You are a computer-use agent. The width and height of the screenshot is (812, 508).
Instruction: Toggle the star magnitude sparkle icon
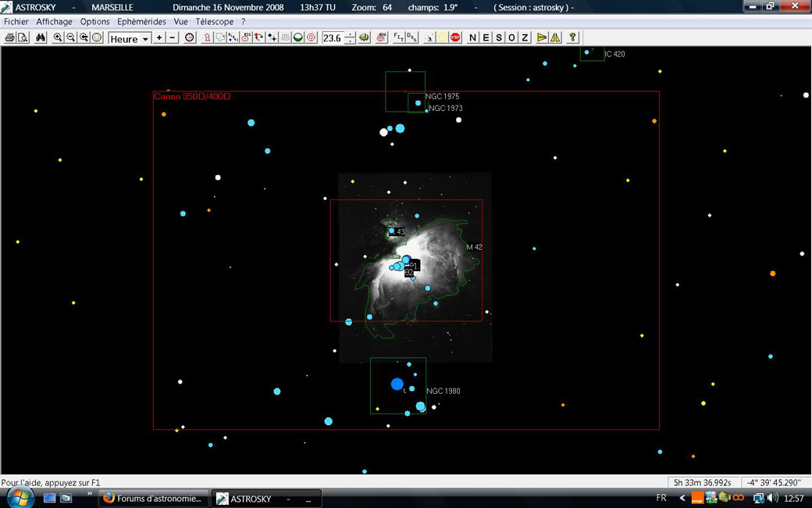tap(272, 38)
